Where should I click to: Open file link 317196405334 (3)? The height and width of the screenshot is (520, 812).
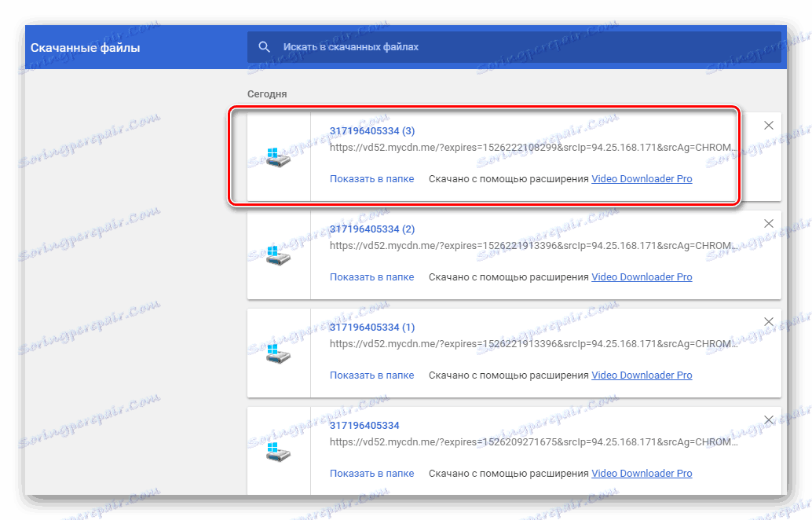pos(372,131)
